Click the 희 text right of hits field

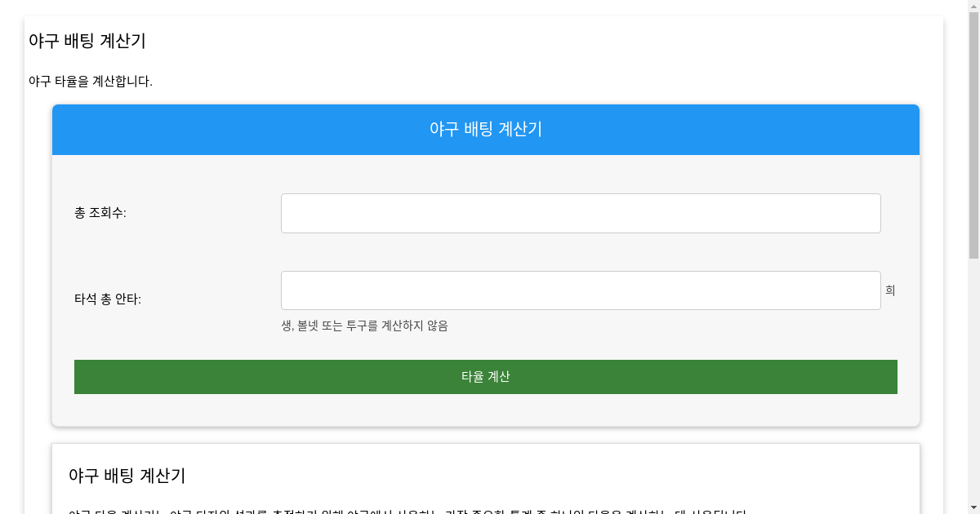pyautogui.click(x=890, y=290)
